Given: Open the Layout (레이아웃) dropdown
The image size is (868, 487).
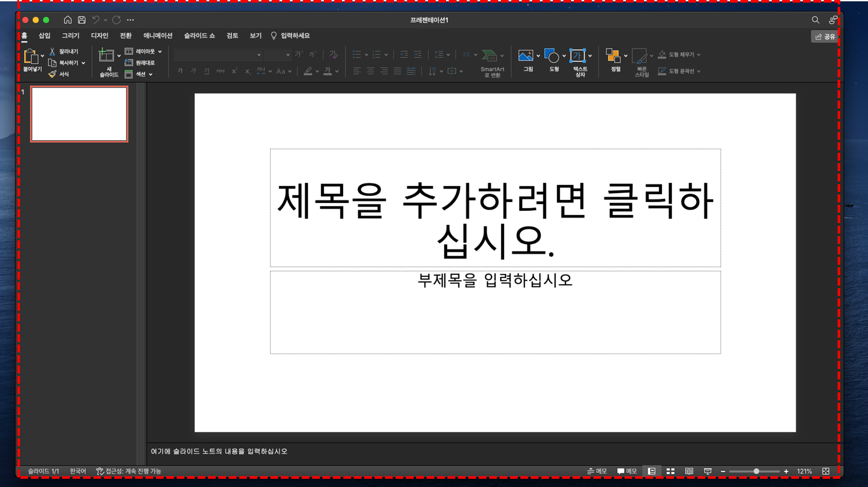Looking at the screenshot, I should click(x=143, y=51).
